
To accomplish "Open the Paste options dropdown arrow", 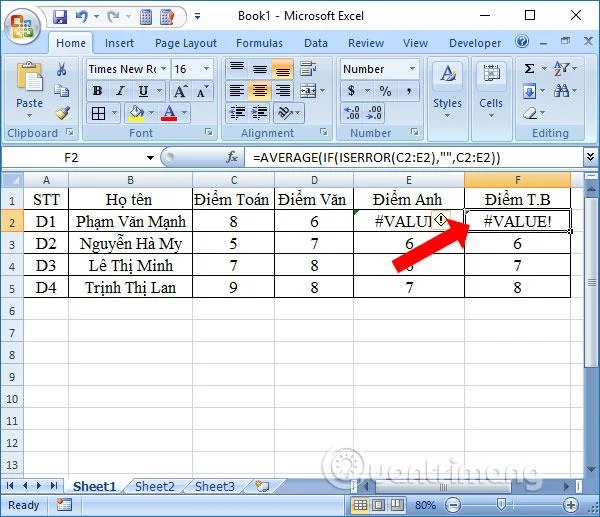I will pos(29,116).
